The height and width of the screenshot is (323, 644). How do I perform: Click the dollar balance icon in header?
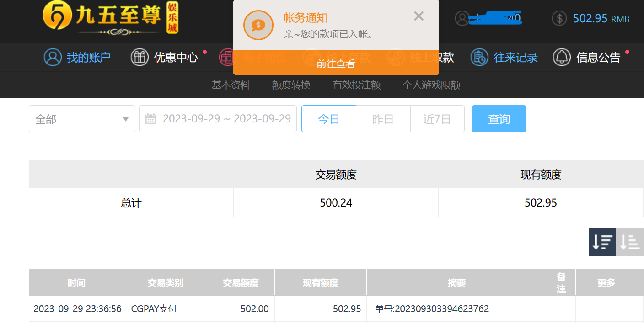coord(559,18)
